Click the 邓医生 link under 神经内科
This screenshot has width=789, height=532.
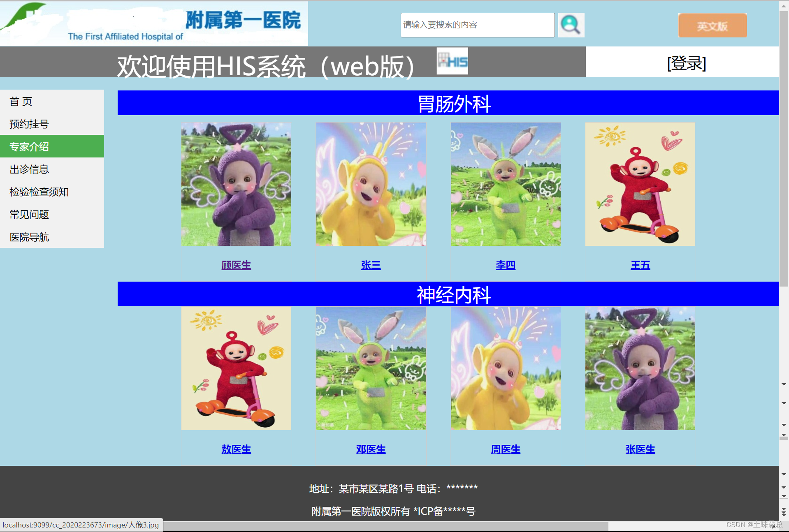tap(370, 449)
